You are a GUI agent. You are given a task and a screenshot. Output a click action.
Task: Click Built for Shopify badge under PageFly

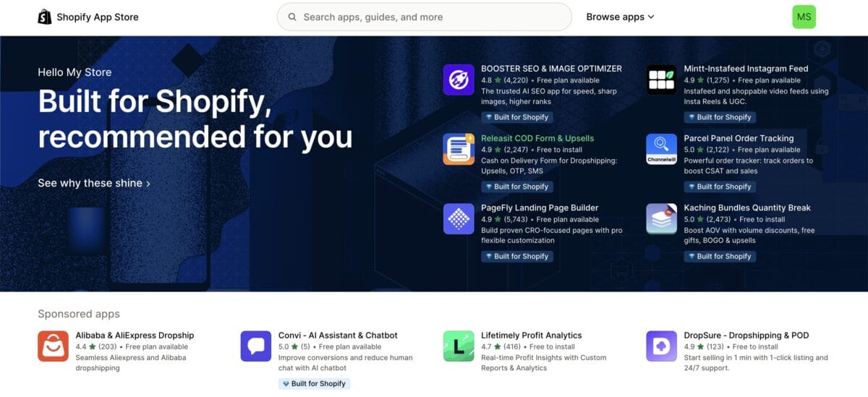pyautogui.click(x=517, y=256)
